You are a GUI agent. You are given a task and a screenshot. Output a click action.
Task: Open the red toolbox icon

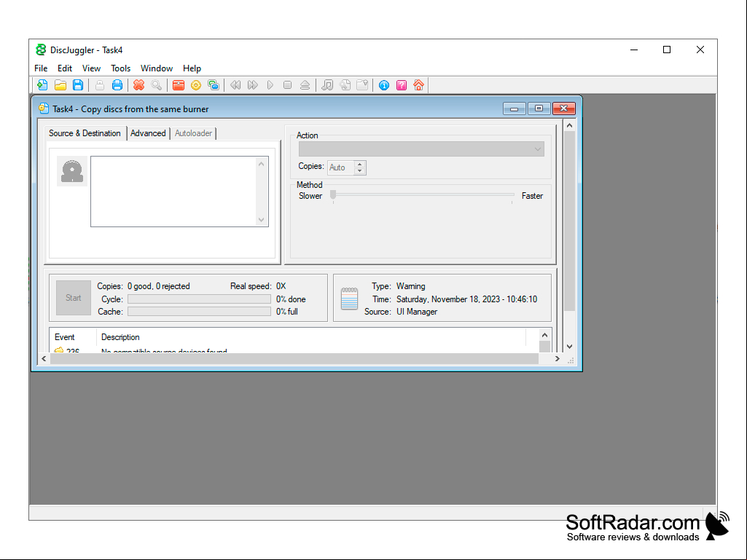point(179,85)
